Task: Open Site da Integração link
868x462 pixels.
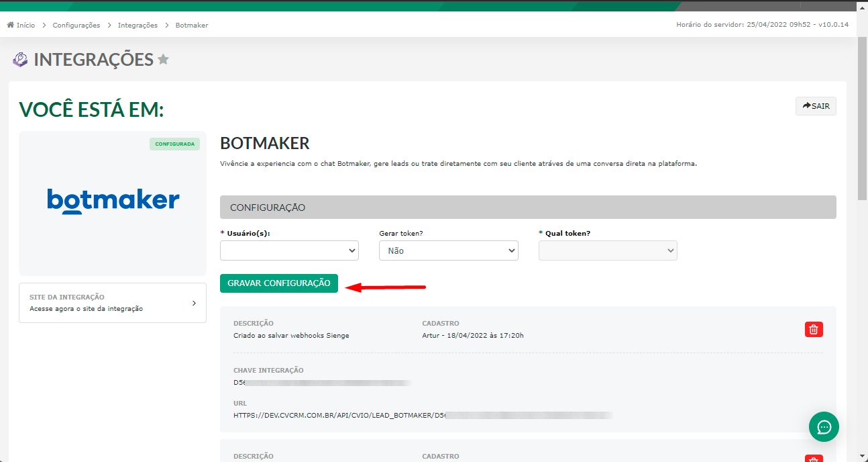Action: (113, 303)
